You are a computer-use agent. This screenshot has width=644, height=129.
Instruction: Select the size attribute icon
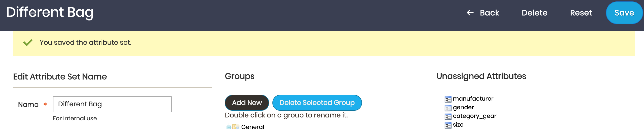[x=448, y=125]
